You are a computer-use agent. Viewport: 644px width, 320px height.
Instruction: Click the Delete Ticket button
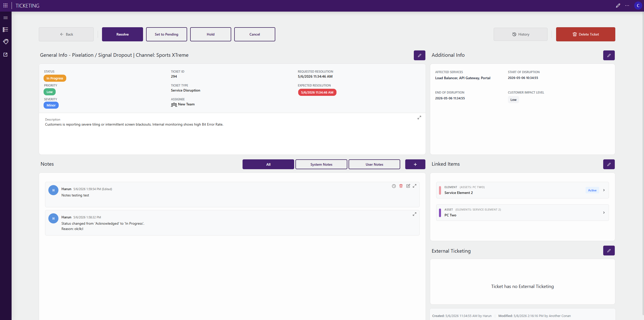[586, 34]
